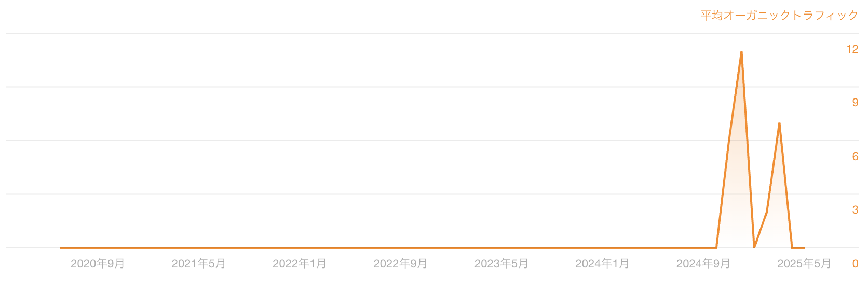This screenshot has width=868, height=282.
Task: Click the 2022年1月 x-axis label
Action: coord(300,264)
